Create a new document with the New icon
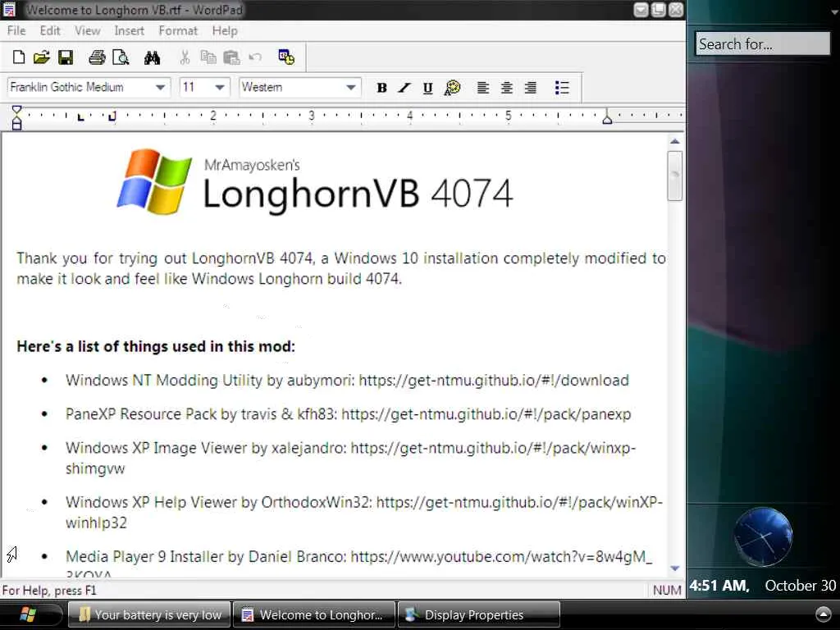 tap(19, 57)
